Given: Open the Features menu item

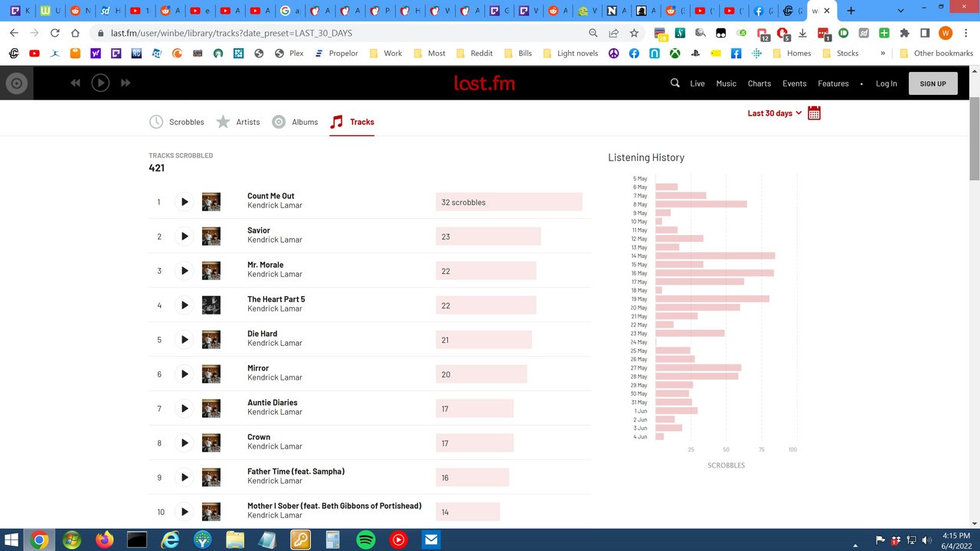Looking at the screenshot, I should click(833, 83).
